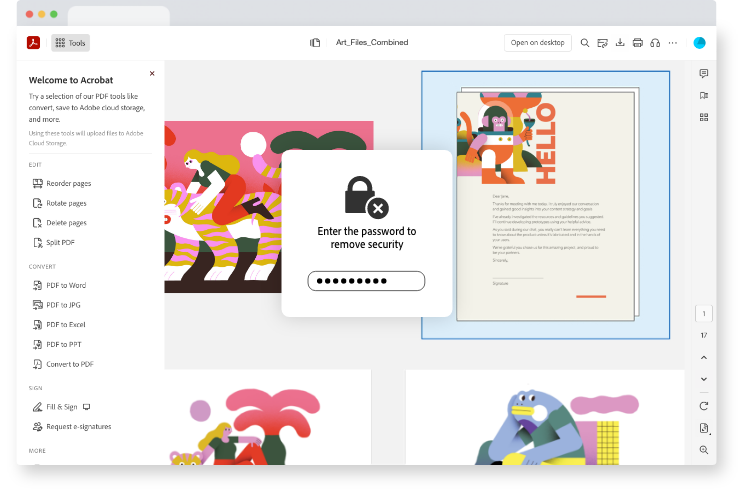
Task: Select Delete pages tool
Action: pyautogui.click(x=59, y=223)
